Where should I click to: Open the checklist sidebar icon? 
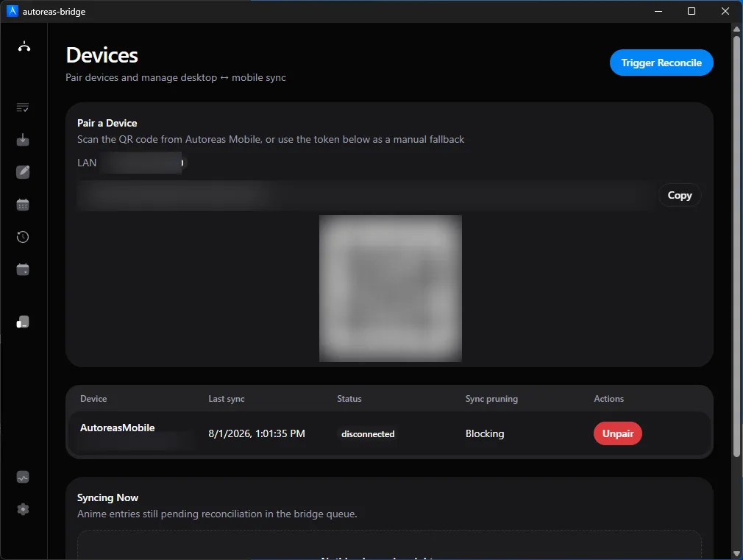[x=23, y=107]
